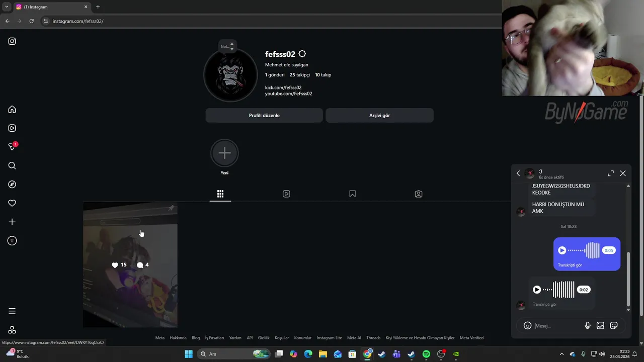Click the Hakkında footer link
The height and width of the screenshot is (362, 644).
click(178, 338)
